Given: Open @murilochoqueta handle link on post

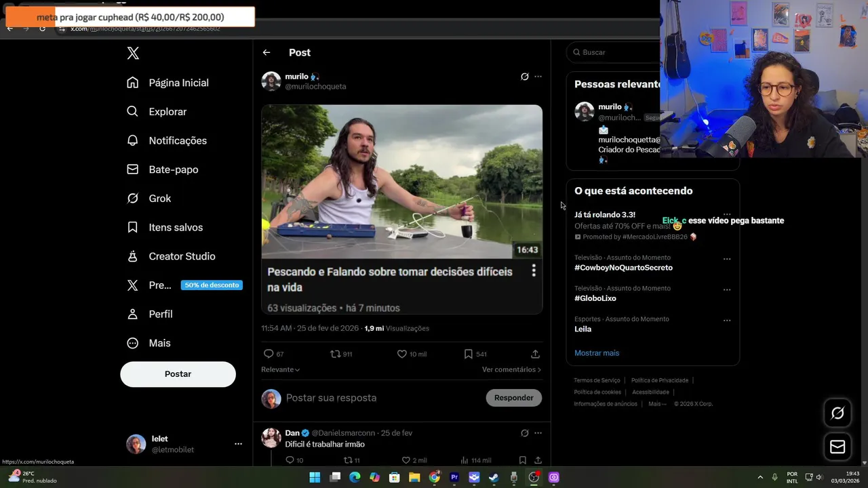Looking at the screenshot, I should [315, 87].
